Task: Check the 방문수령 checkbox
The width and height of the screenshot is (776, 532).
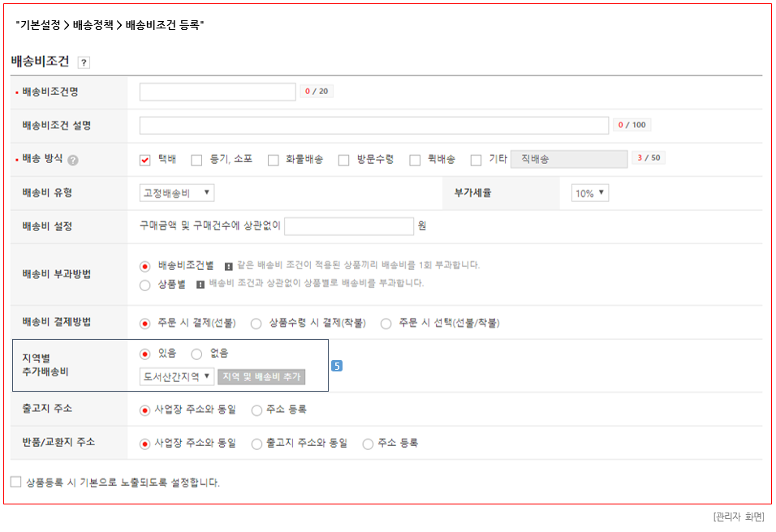Action: click(x=343, y=161)
